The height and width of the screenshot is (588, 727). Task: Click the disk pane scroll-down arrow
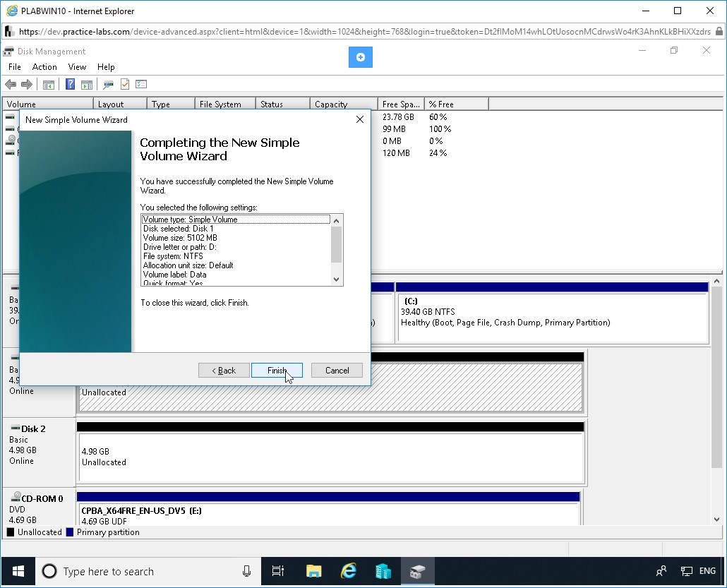[x=717, y=520]
